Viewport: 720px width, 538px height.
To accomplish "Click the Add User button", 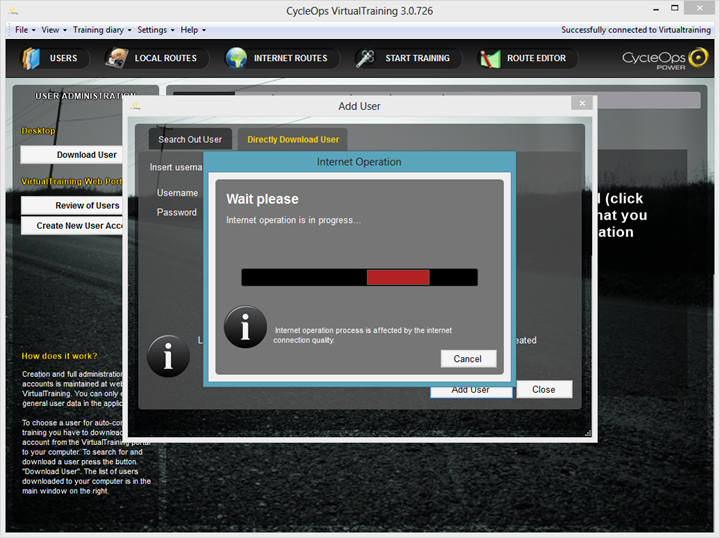I will [x=471, y=391].
